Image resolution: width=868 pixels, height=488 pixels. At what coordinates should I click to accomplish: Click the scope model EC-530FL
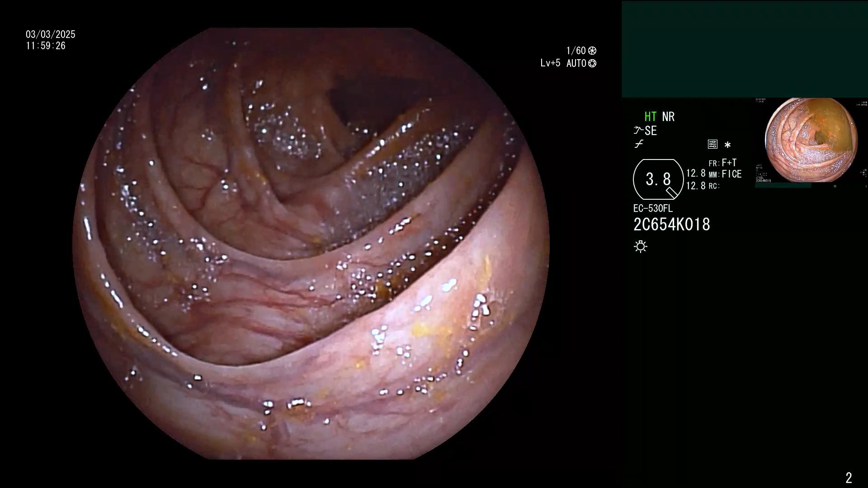point(653,209)
